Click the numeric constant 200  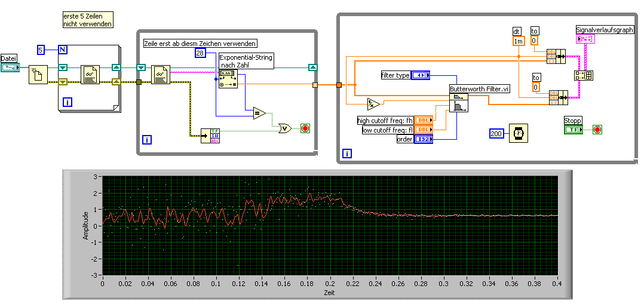(498, 133)
